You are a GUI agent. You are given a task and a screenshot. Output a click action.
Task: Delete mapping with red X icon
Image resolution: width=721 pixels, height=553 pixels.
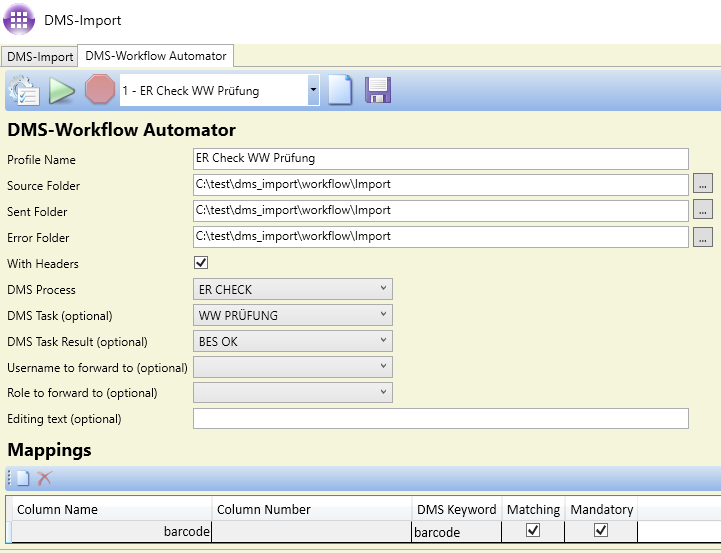pos(44,478)
